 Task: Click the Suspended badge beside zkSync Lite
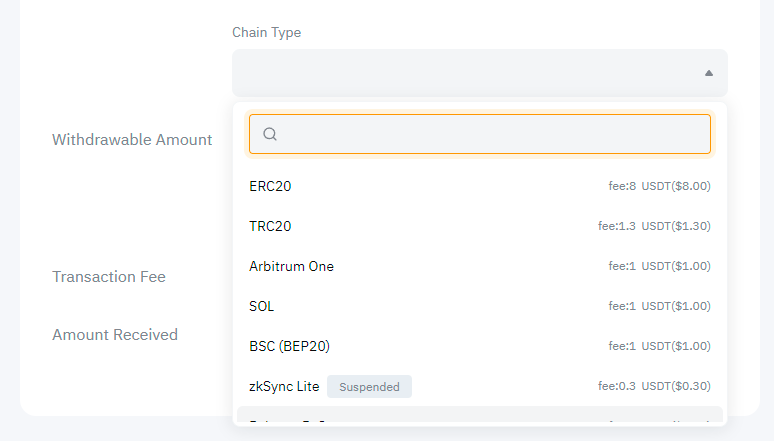pos(369,386)
